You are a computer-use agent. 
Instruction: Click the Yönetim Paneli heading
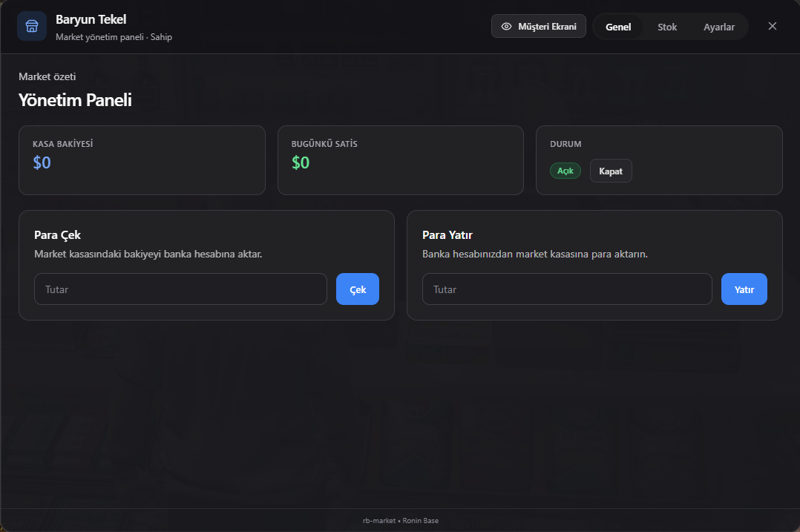point(75,100)
